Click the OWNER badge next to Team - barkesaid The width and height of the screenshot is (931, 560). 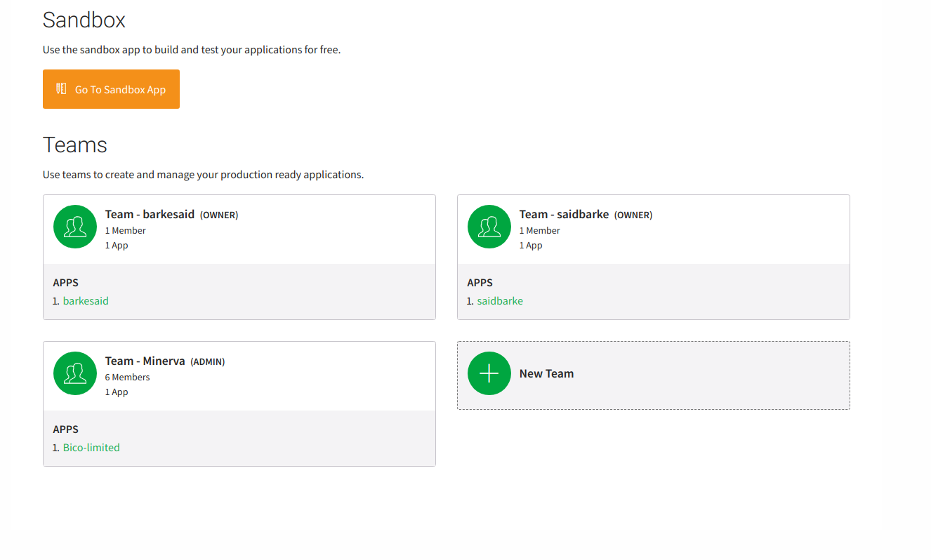click(219, 215)
